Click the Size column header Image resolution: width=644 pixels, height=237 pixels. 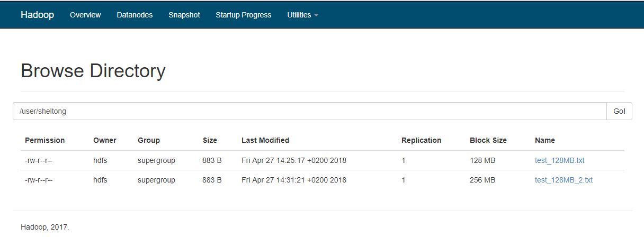pyautogui.click(x=210, y=140)
